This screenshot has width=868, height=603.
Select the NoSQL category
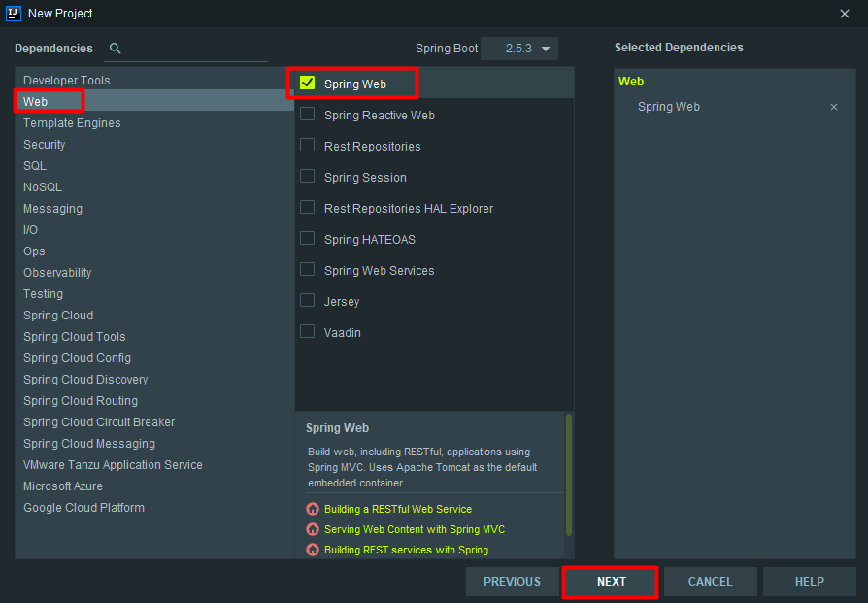tap(154, 187)
